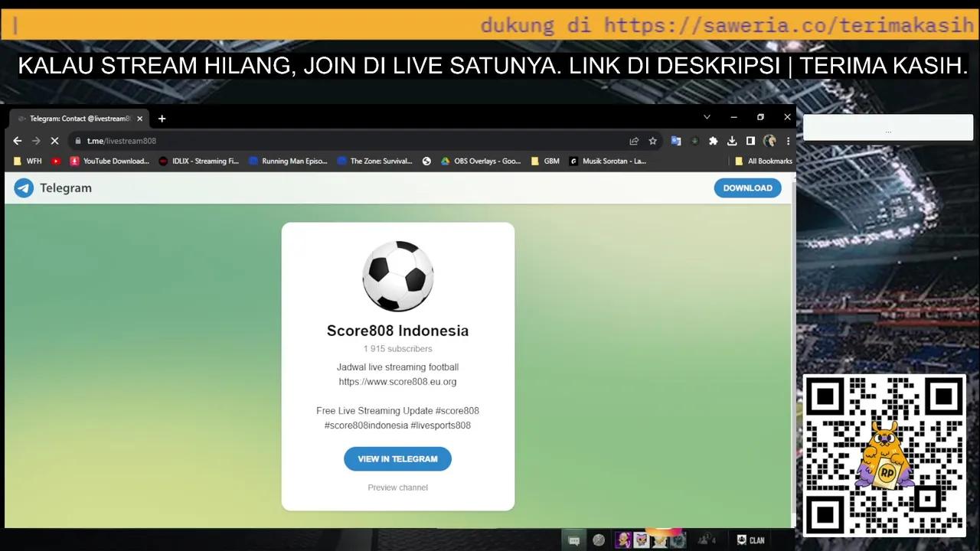Image resolution: width=980 pixels, height=551 pixels.
Task: Click the browser forward arrow
Action: (x=36, y=141)
